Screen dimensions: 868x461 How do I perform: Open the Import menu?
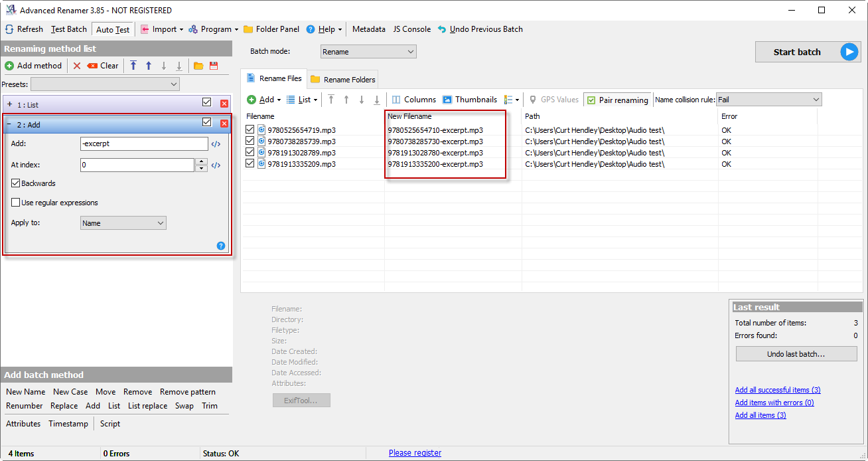click(x=161, y=29)
